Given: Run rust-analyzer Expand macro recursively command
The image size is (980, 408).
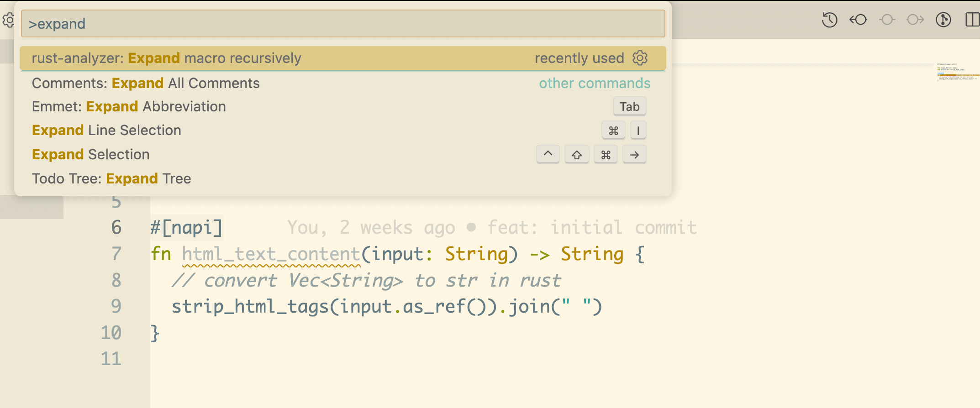Looking at the screenshot, I should (343, 58).
